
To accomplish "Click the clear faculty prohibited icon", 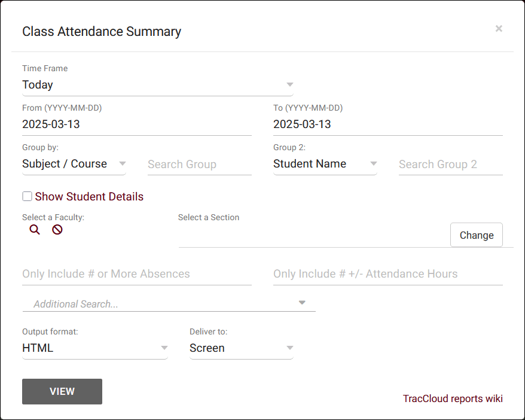I will tap(57, 230).
